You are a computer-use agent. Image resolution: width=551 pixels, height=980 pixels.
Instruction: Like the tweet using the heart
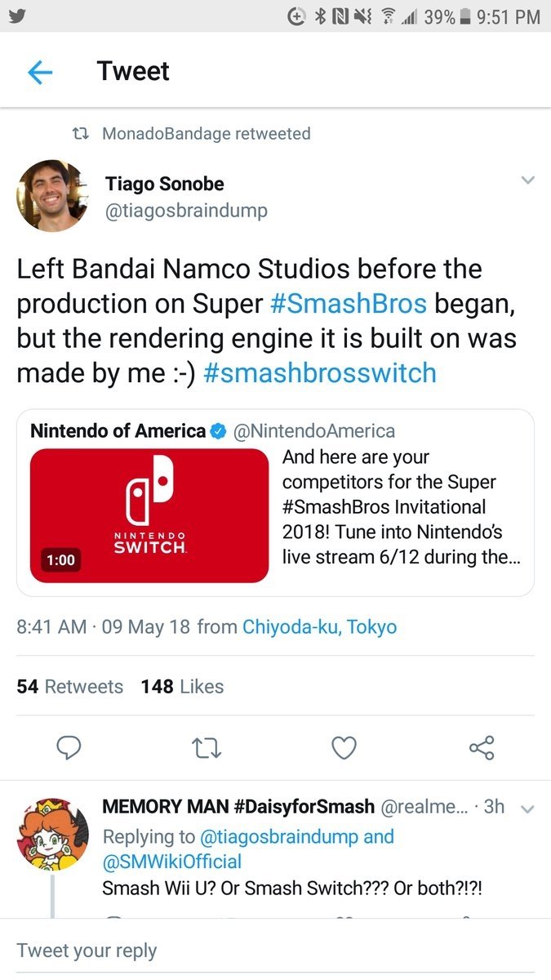point(344,747)
